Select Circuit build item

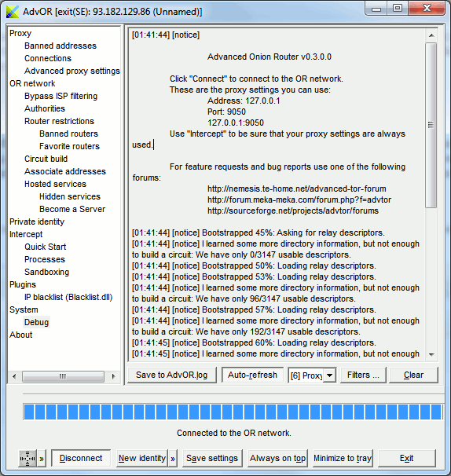[46, 159]
